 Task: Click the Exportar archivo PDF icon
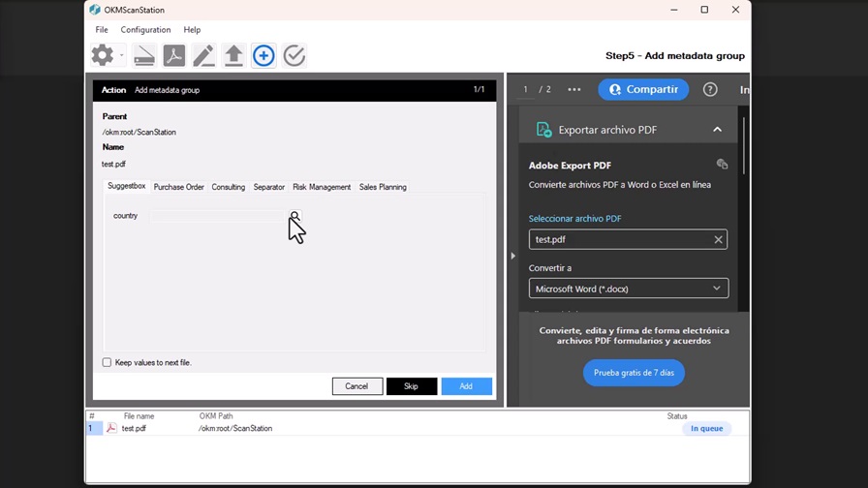tap(543, 130)
